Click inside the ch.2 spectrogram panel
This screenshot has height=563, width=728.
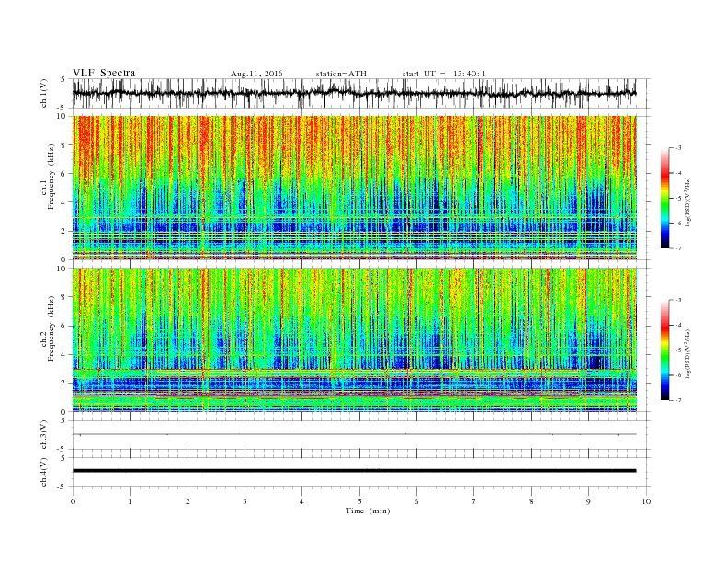354,340
